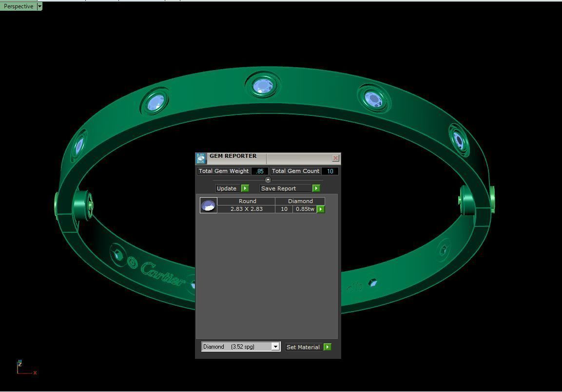Click the XYZ axis indicator icon

point(26,368)
